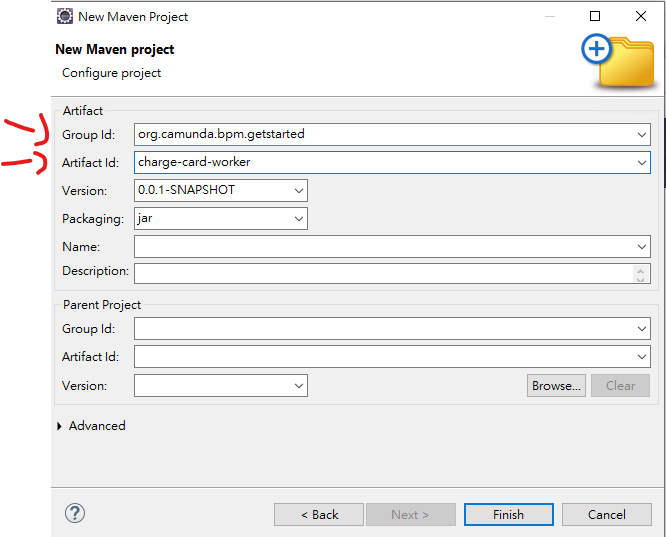Open the Parent Project Group Id dropdown
Image resolution: width=666 pixels, height=537 pixels.
(641, 328)
